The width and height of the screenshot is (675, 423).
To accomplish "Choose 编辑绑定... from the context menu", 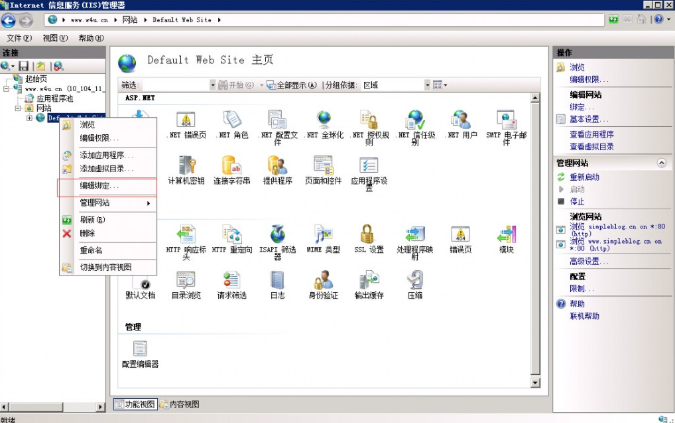I will [x=107, y=186].
